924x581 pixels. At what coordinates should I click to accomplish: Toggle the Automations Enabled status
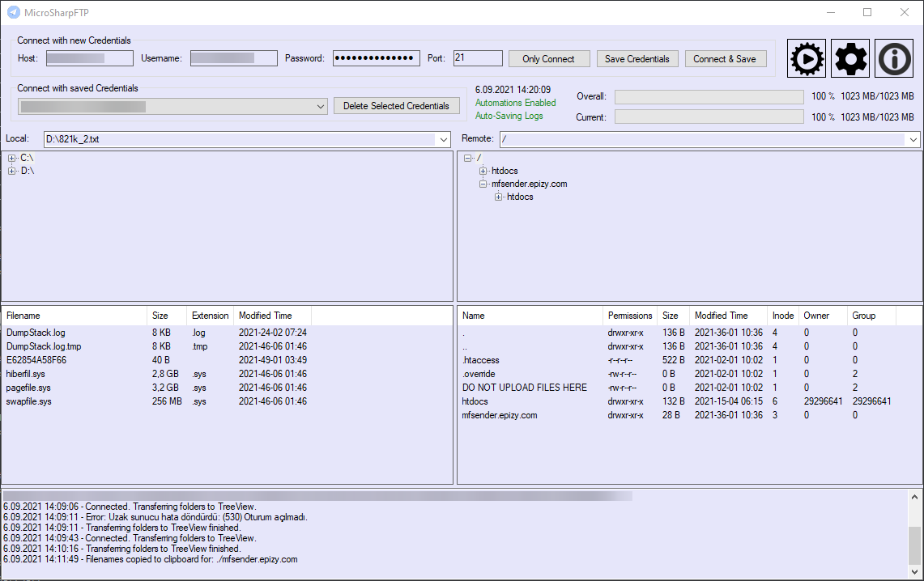click(x=515, y=103)
